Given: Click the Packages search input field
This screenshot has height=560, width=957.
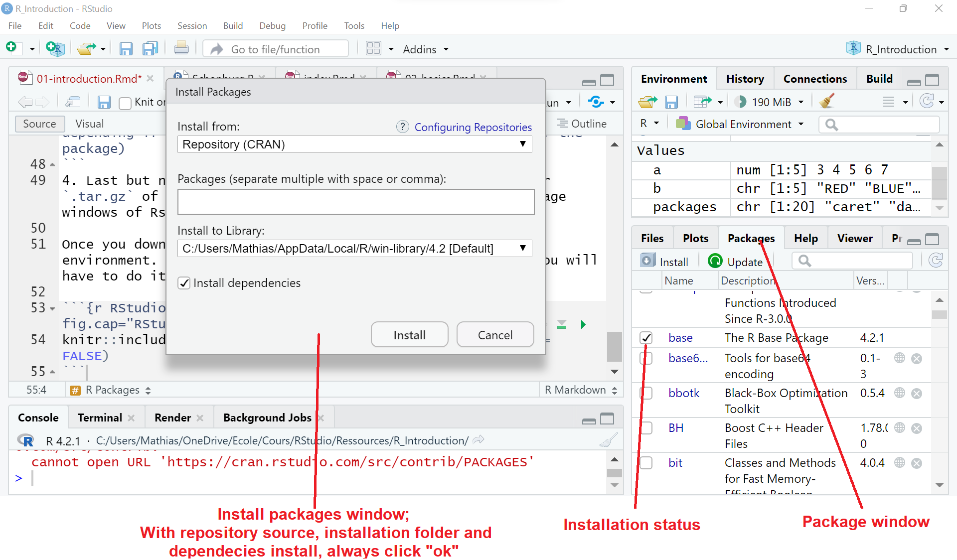Looking at the screenshot, I should 856,261.
